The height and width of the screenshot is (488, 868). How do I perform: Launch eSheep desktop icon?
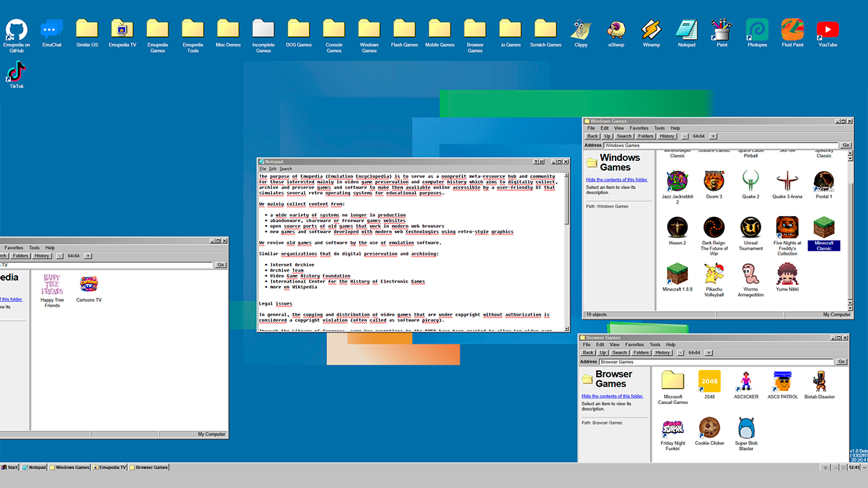point(616,33)
